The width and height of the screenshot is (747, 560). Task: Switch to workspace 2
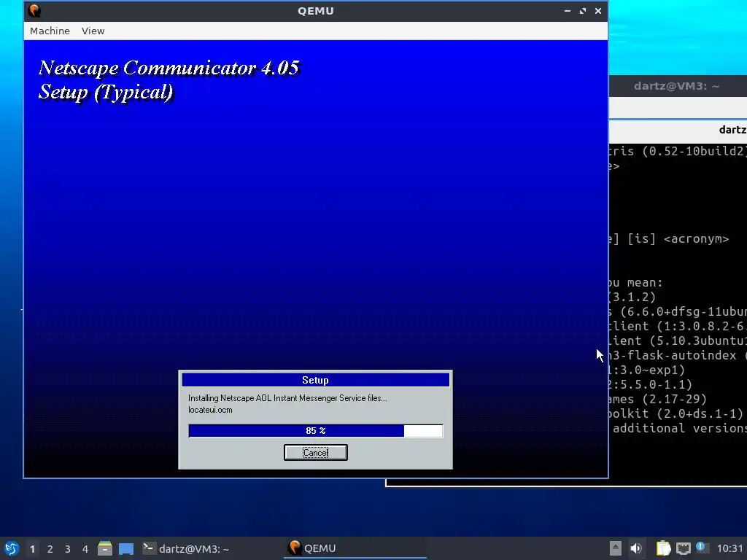[50, 549]
